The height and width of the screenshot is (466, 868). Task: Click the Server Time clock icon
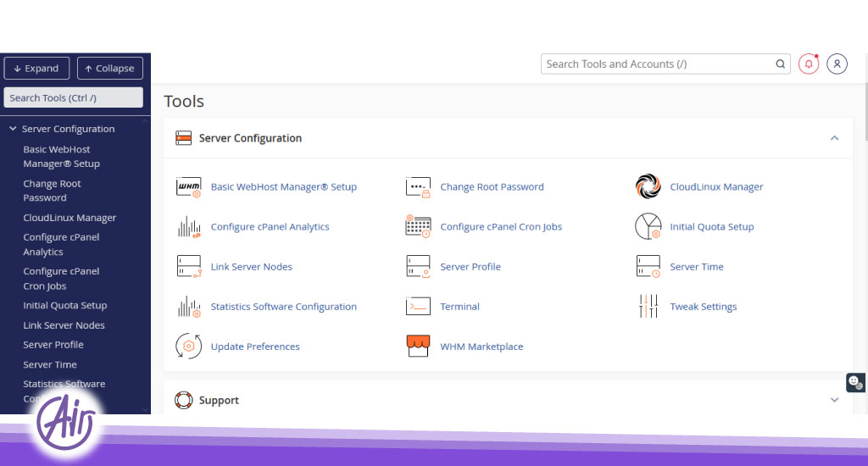pos(648,266)
